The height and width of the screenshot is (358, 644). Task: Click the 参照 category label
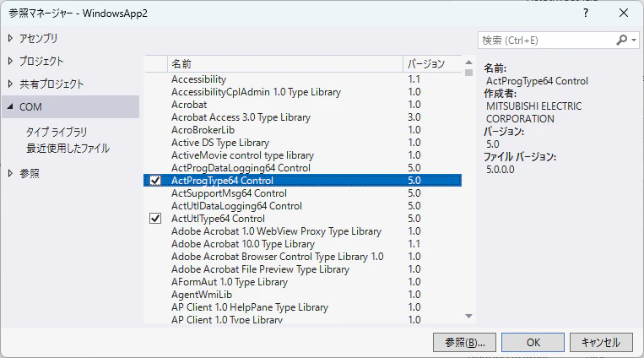[30, 173]
